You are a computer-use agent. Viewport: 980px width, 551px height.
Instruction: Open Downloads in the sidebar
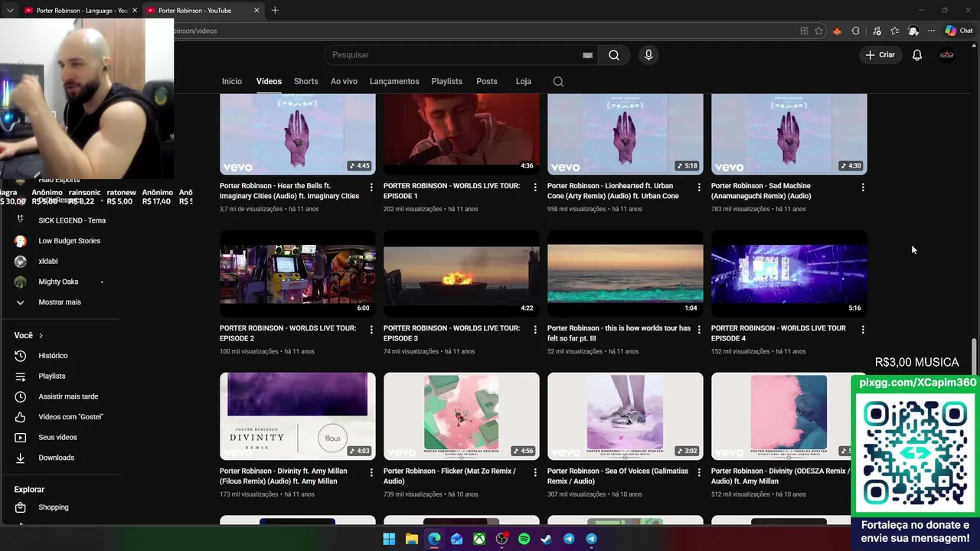point(56,458)
